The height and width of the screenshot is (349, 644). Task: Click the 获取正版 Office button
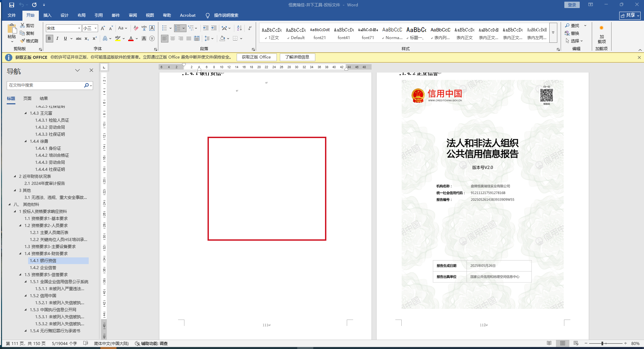point(256,57)
